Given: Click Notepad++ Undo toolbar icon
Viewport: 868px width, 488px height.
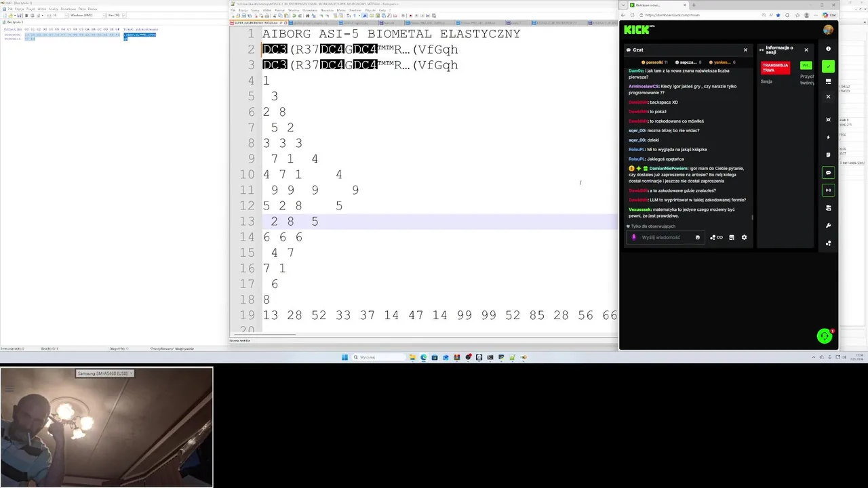Looking at the screenshot, I should point(294,16).
